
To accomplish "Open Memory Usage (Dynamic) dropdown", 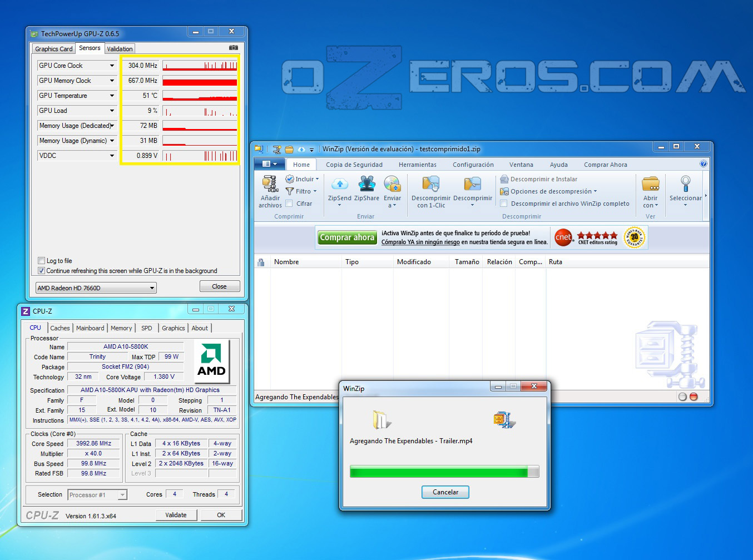I will coord(112,141).
